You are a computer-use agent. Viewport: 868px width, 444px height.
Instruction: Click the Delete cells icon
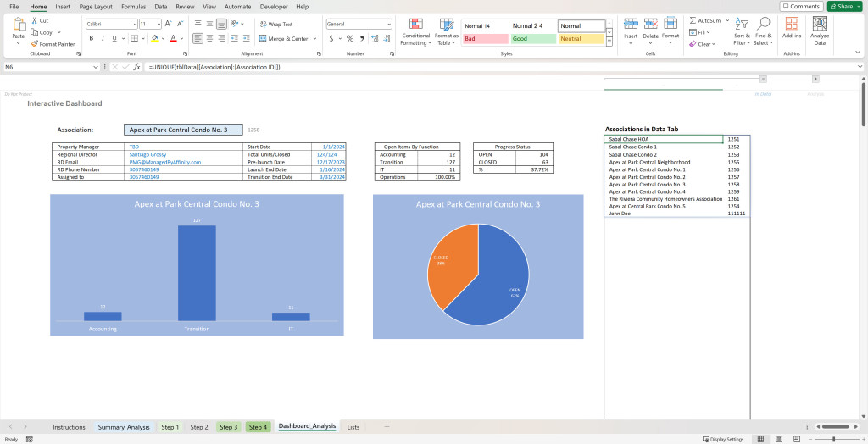pos(650,23)
